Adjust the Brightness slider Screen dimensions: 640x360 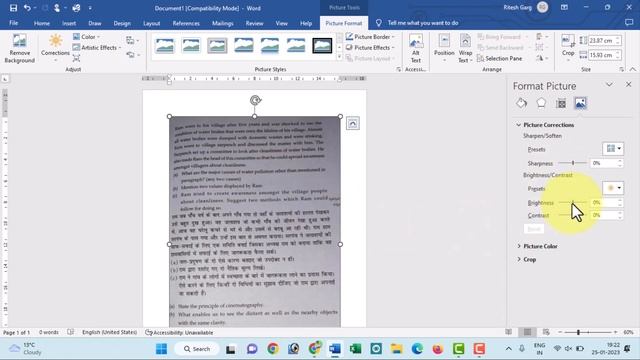click(573, 202)
